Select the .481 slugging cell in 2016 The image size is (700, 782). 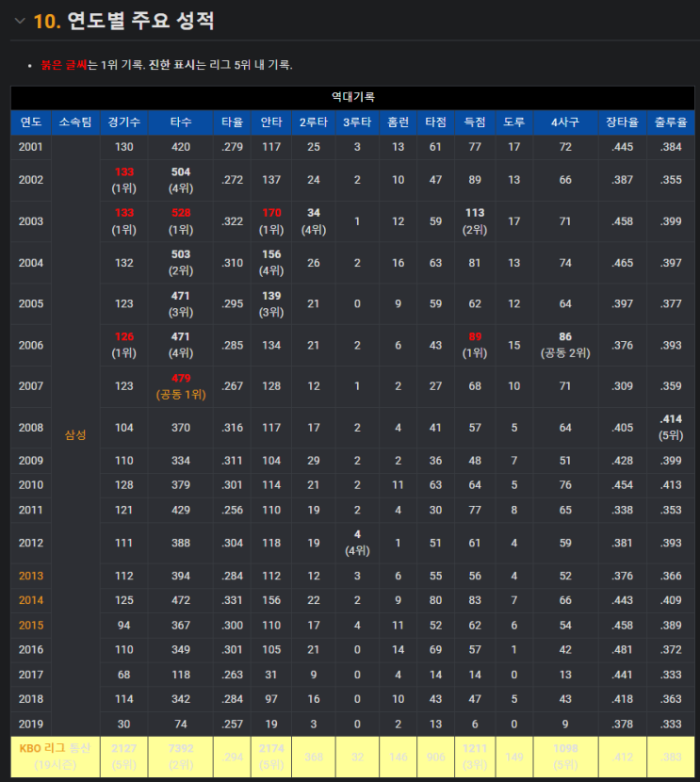[622, 650]
